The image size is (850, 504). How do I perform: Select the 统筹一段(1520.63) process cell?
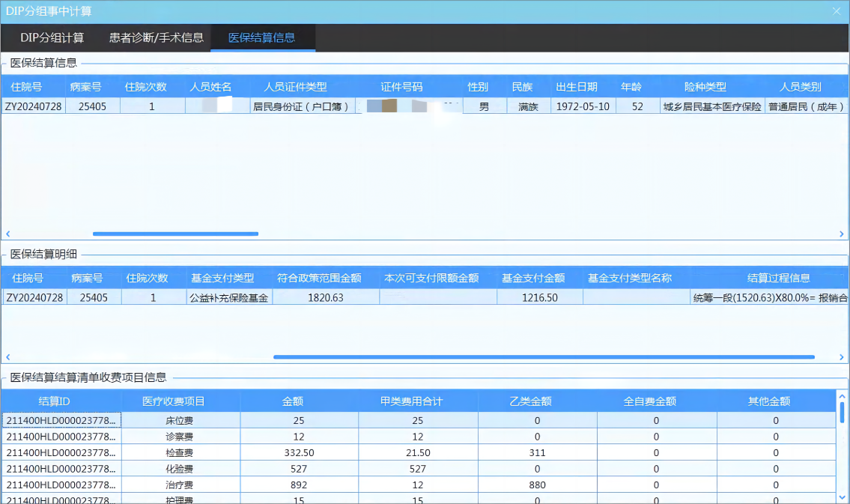(x=769, y=297)
